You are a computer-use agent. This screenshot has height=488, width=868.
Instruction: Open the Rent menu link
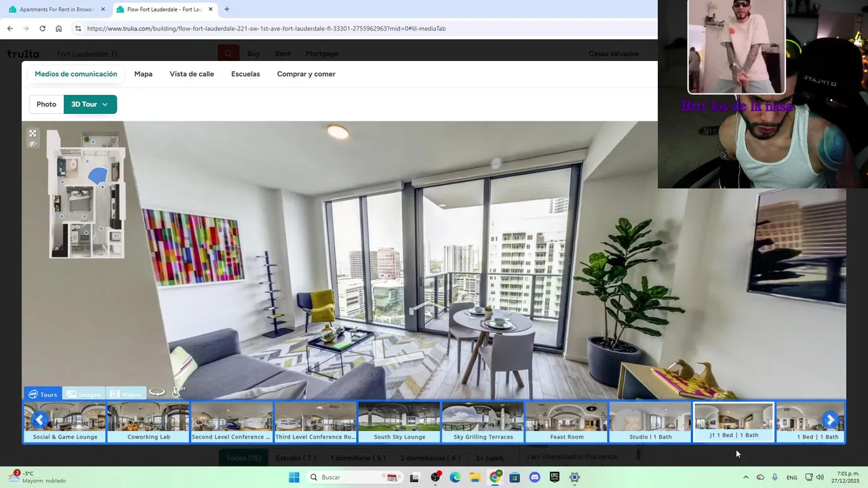pyautogui.click(x=283, y=54)
